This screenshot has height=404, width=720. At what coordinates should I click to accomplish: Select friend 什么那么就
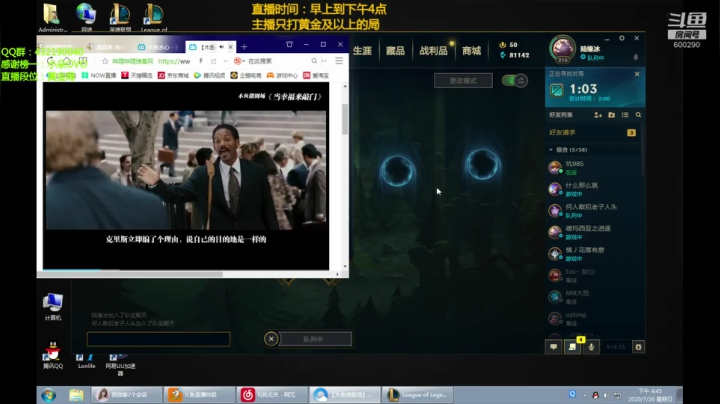click(x=593, y=189)
